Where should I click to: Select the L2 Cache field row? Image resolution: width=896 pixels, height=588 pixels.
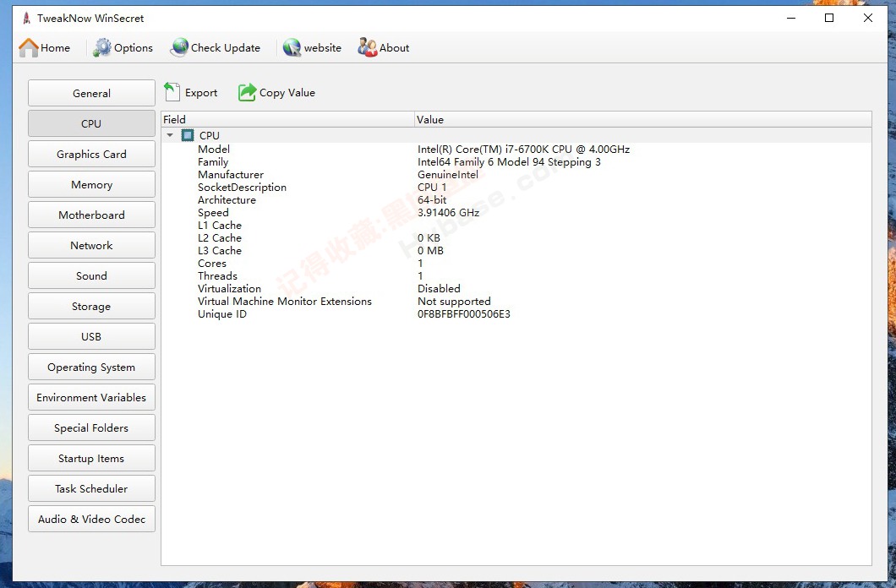coord(516,238)
